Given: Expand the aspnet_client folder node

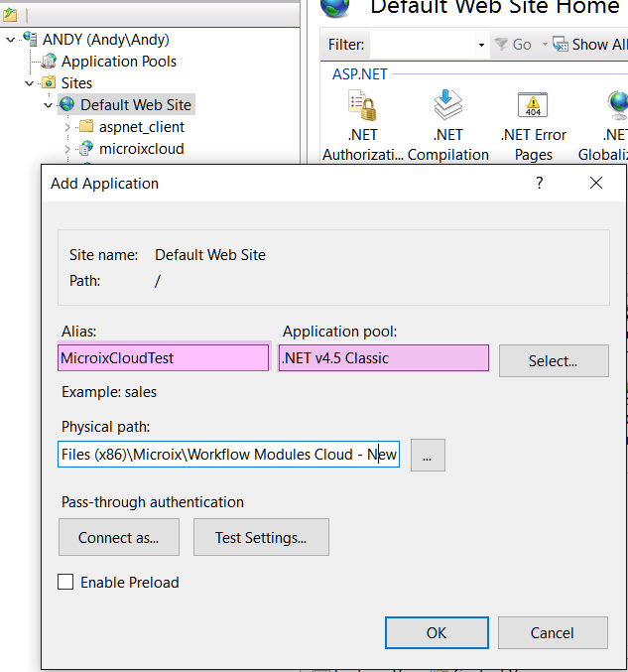Looking at the screenshot, I should coord(67,127).
